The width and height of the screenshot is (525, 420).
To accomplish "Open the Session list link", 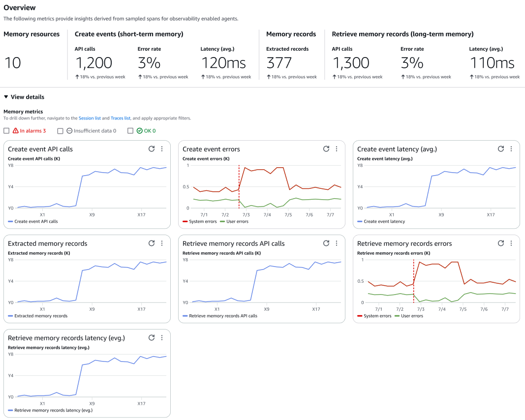I will (x=90, y=119).
